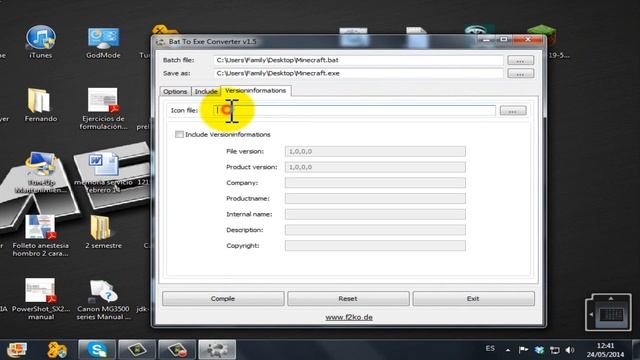Open the Fernando folder on desktop
640x360 pixels.
(40, 105)
